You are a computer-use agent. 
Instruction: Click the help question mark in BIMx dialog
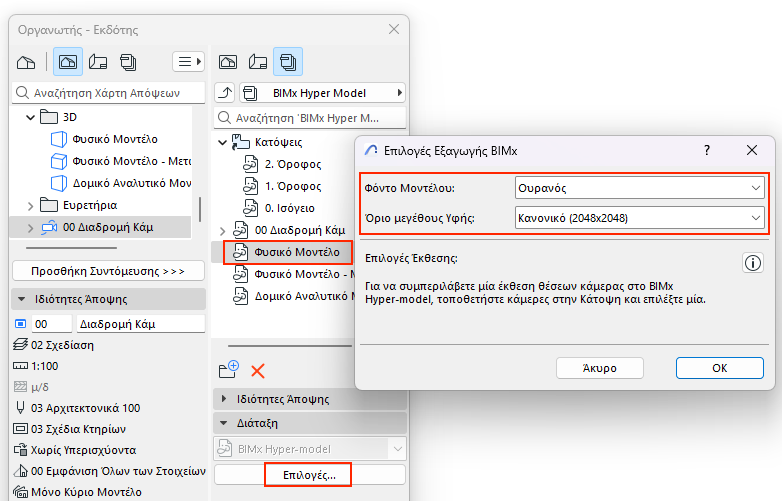click(707, 150)
